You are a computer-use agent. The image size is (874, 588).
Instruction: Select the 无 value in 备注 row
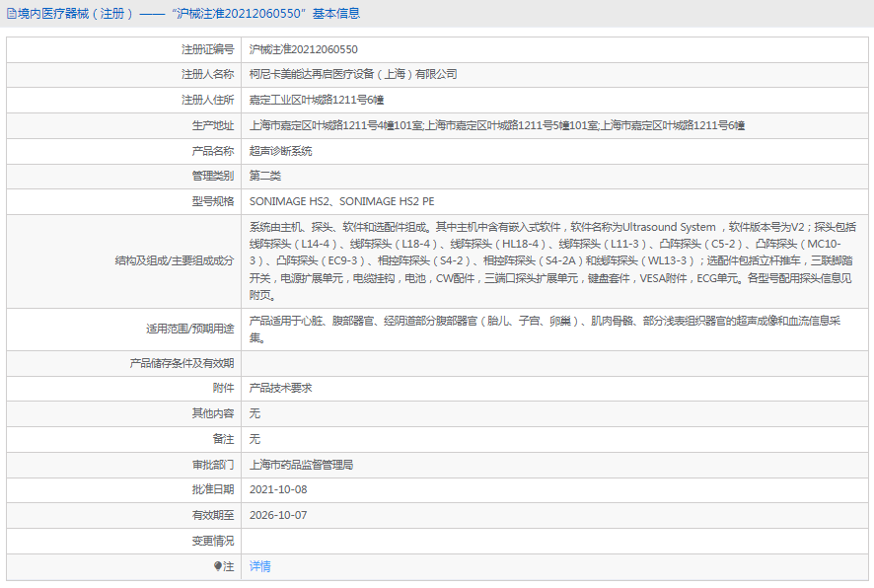[255, 439]
